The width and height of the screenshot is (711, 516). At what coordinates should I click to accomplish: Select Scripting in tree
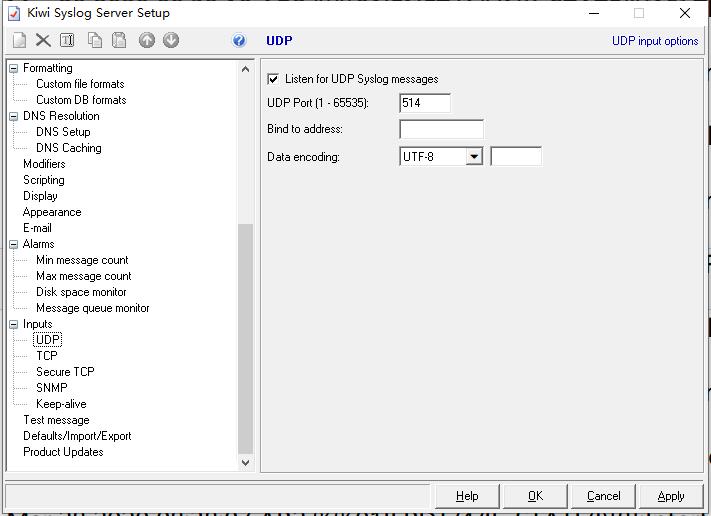(x=44, y=180)
